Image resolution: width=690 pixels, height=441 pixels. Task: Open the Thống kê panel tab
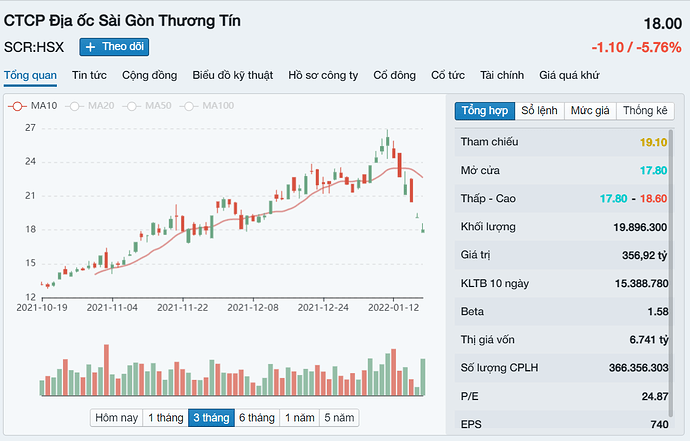pos(646,111)
